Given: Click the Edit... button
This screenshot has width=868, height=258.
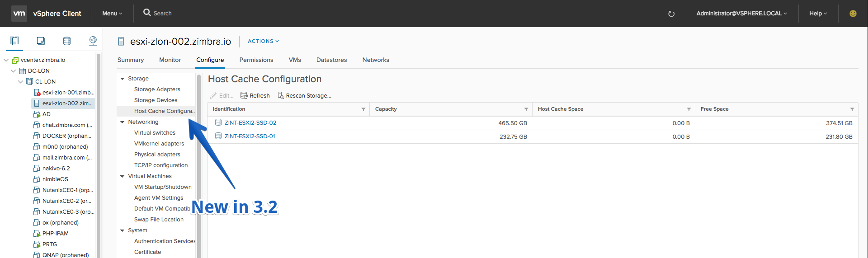Looking at the screenshot, I should click(x=222, y=95).
